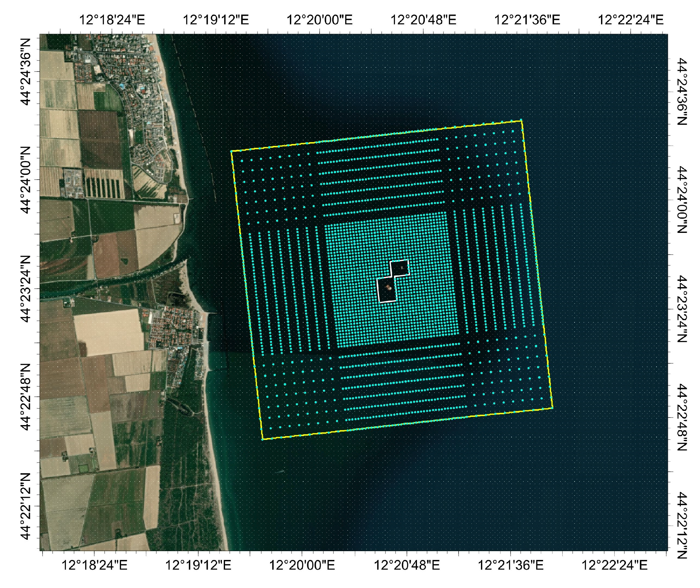This screenshot has width=700, height=588.
Task: Click the yellow boundary's top-left corner
Action: coord(231,151)
